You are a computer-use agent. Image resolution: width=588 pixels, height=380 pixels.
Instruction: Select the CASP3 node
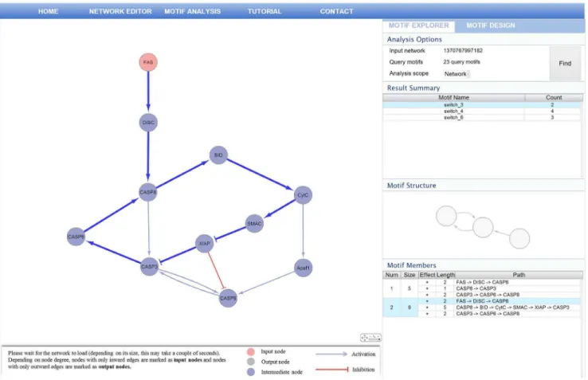(x=149, y=266)
